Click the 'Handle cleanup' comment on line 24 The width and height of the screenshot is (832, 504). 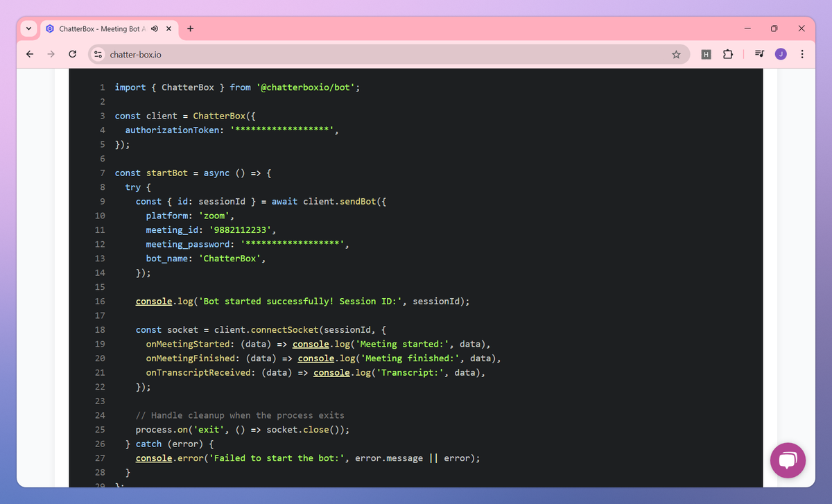[x=240, y=415]
